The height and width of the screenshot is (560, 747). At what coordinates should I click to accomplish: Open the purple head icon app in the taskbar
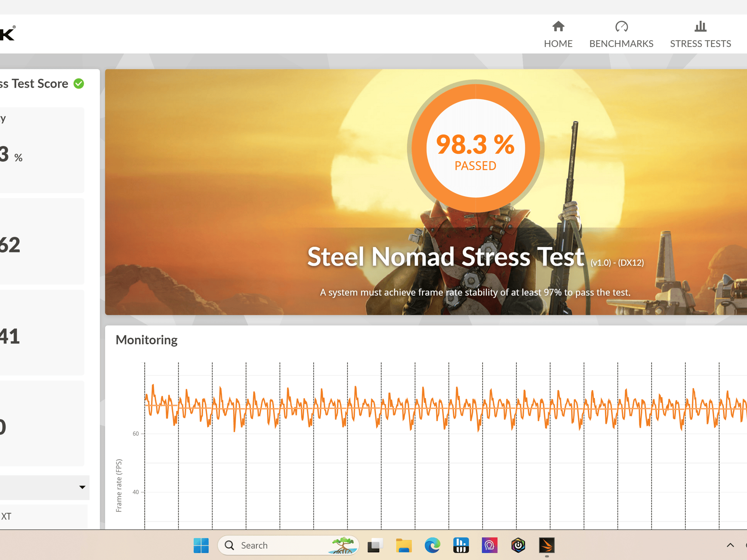tap(489, 545)
